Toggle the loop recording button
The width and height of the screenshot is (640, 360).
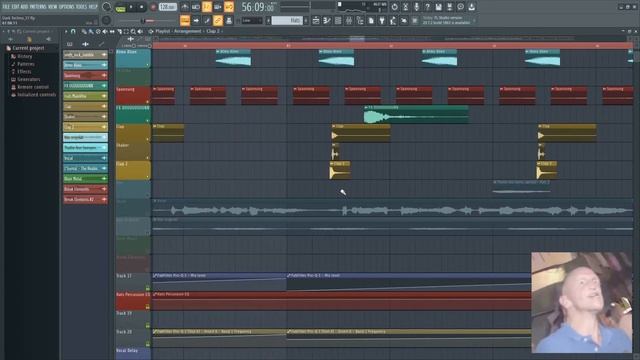point(229,7)
